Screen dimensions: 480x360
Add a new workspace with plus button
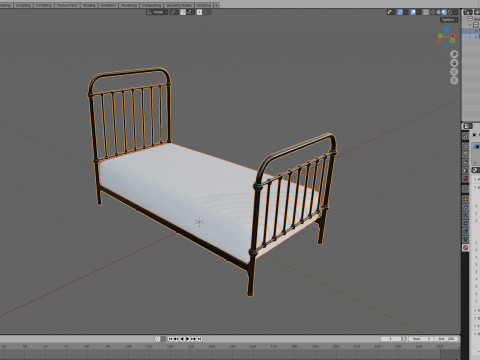coord(216,5)
